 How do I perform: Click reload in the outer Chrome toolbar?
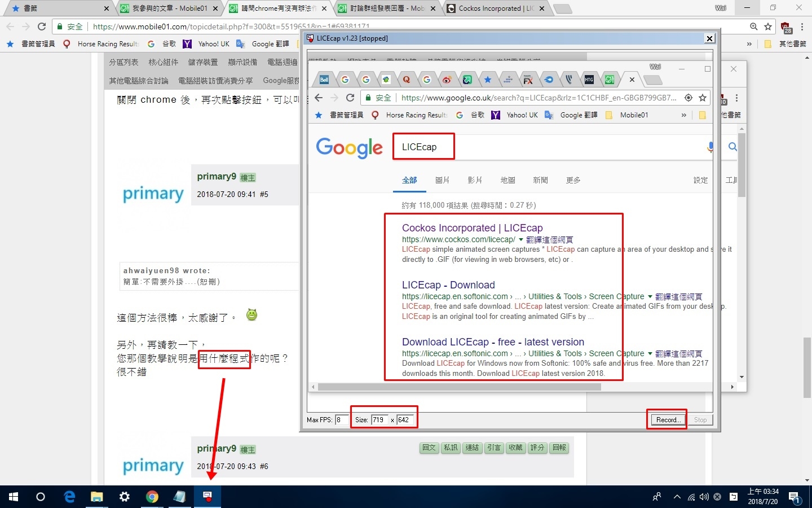point(42,27)
